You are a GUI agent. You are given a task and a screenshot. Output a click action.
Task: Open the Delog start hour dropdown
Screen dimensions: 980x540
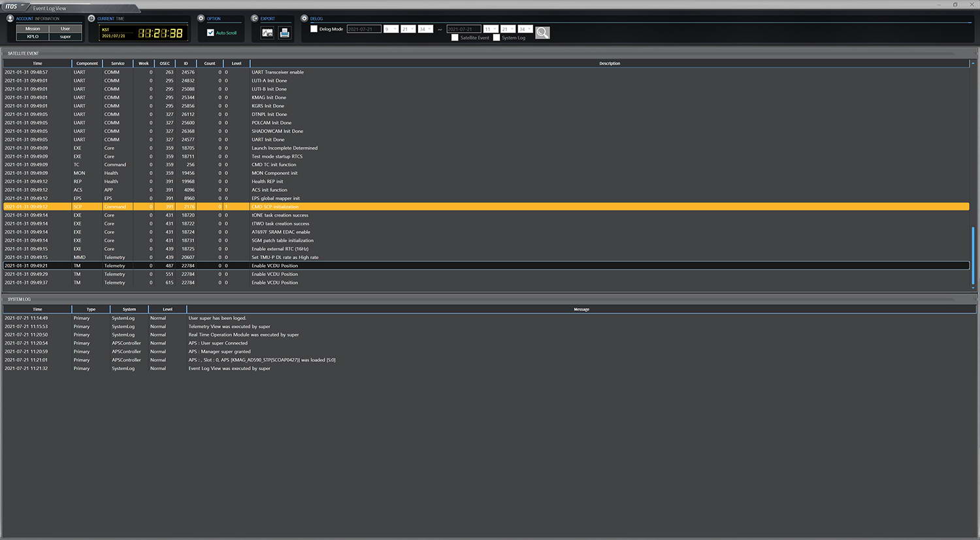pyautogui.click(x=391, y=29)
